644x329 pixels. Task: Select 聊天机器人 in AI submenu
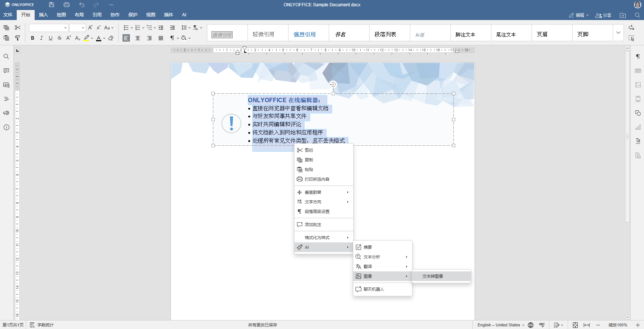pos(382,289)
